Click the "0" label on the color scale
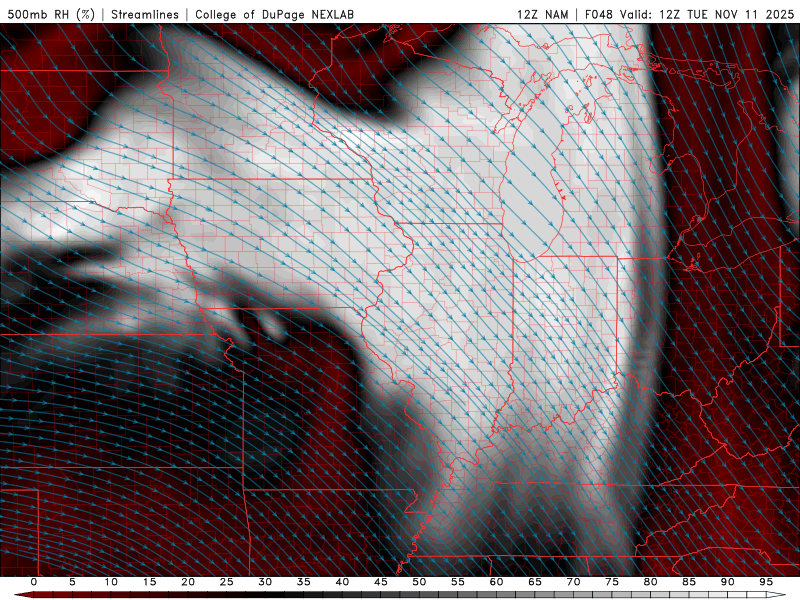The height and width of the screenshot is (600, 800). [x=34, y=582]
